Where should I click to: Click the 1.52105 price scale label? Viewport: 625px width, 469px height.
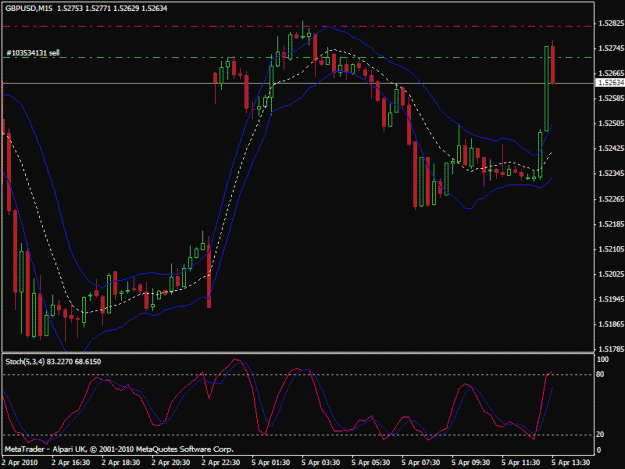611,249
